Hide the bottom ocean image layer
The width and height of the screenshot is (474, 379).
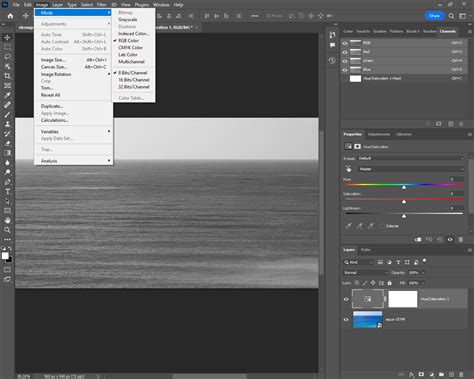(346, 319)
